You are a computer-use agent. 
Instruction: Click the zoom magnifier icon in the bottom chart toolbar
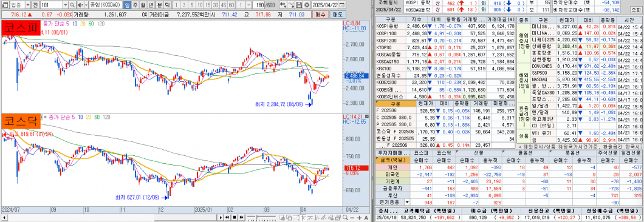click(x=345, y=218)
